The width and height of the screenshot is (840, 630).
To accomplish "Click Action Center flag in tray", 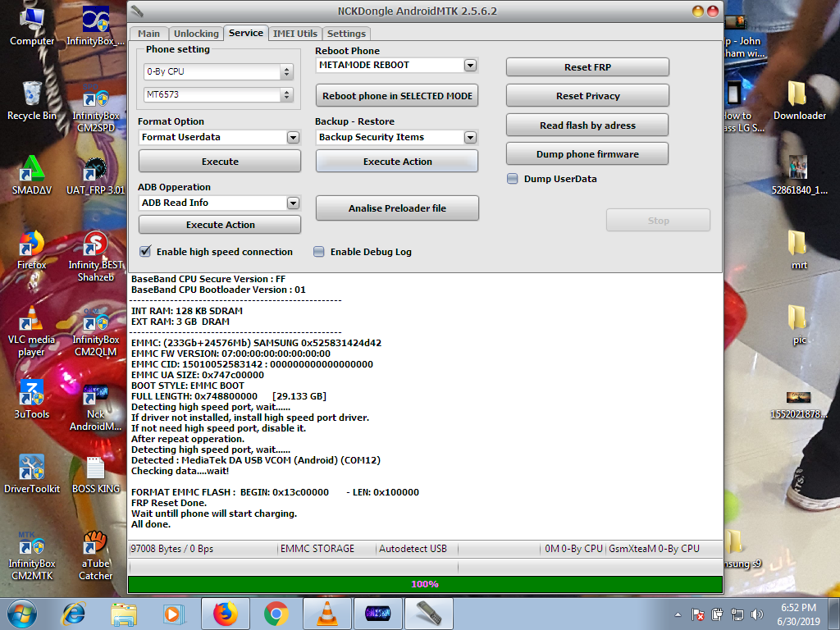I will coord(697,614).
